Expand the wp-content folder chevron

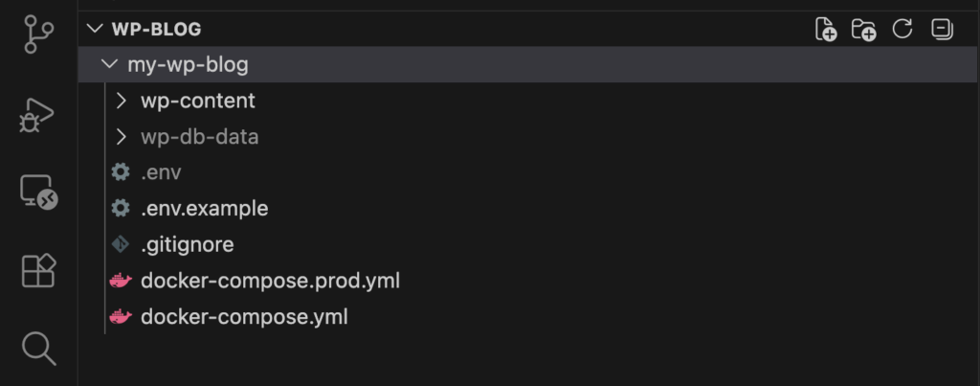click(122, 101)
